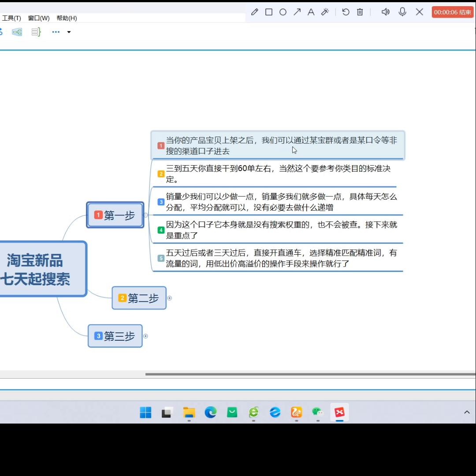Open the green e browser on taskbar

[253, 412]
